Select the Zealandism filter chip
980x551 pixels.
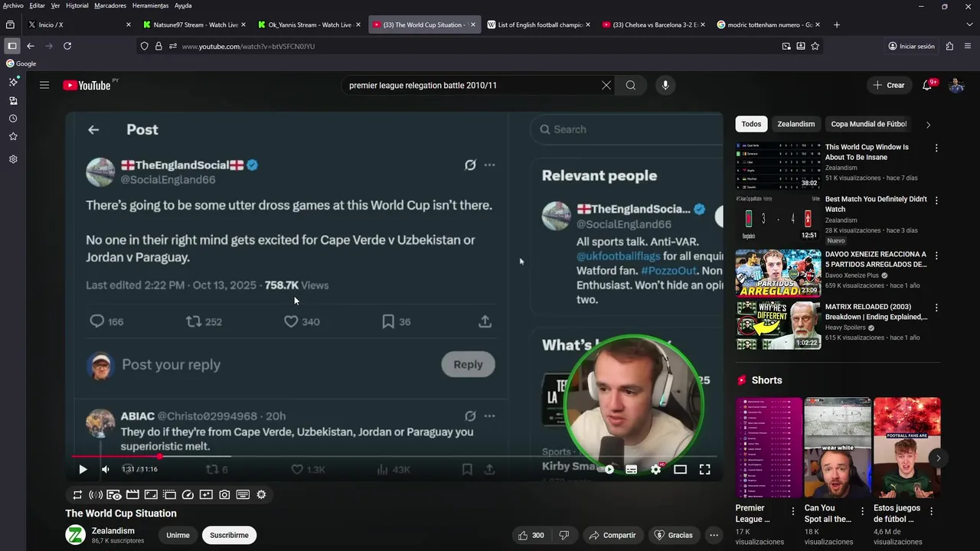[796, 124]
